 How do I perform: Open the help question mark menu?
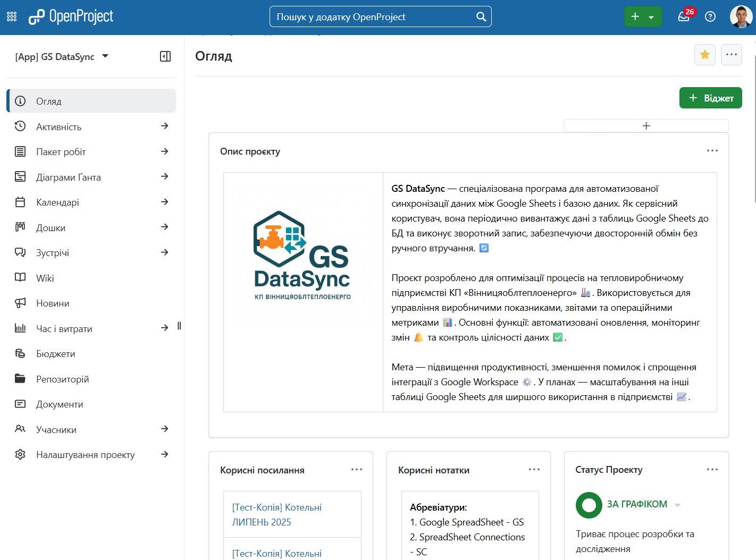(x=710, y=17)
